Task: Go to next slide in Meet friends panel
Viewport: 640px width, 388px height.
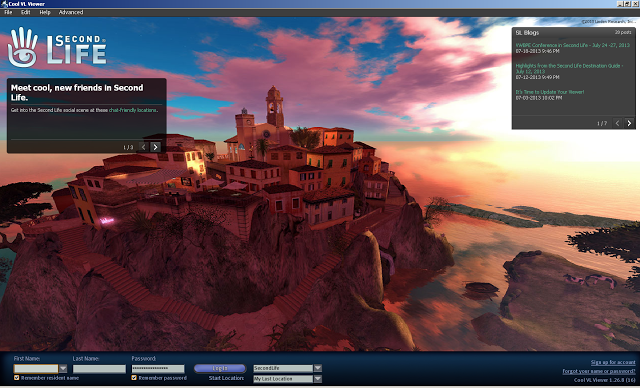Action: click(155, 147)
